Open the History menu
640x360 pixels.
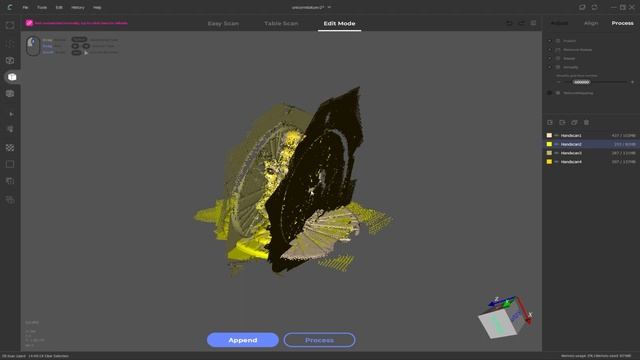click(78, 7)
